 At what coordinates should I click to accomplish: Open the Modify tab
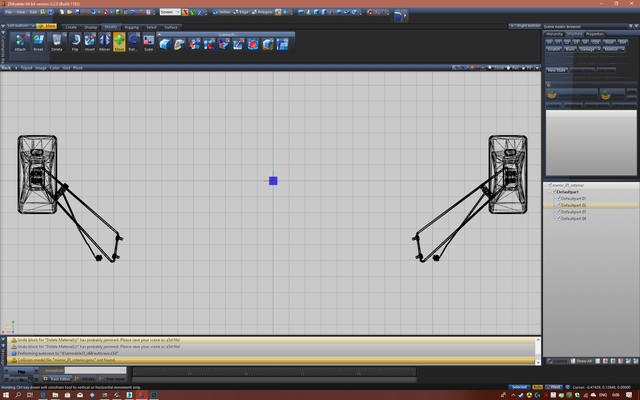pos(111,27)
